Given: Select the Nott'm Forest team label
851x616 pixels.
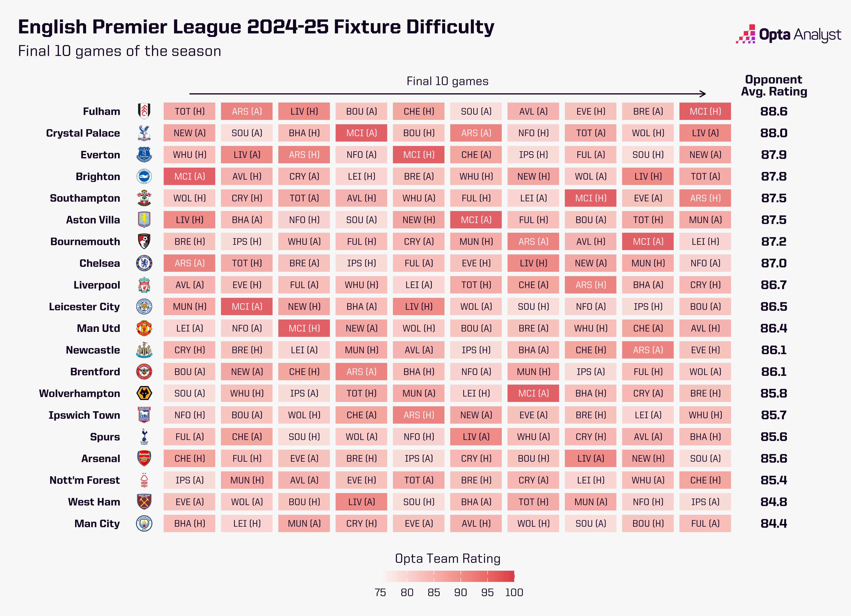Looking at the screenshot, I should (x=85, y=480).
